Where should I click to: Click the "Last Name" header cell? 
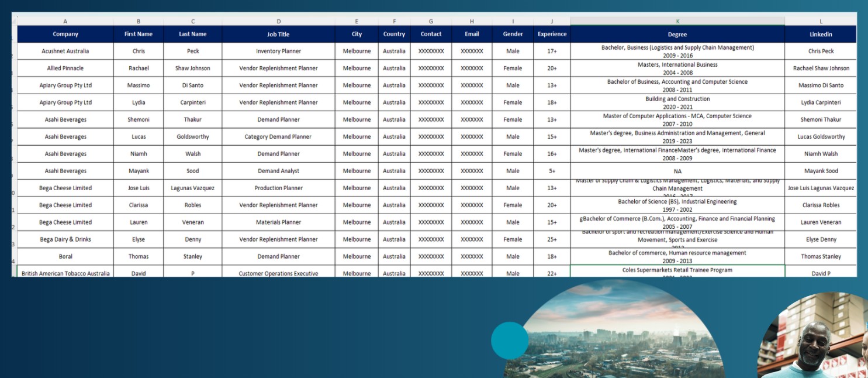click(x=193, y=34)
